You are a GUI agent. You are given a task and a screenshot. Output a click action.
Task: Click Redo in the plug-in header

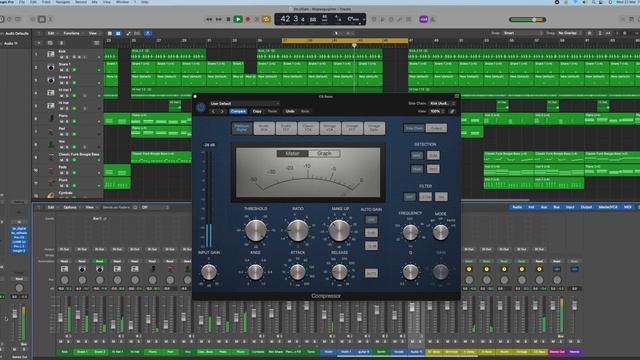(x=305, y=111)
